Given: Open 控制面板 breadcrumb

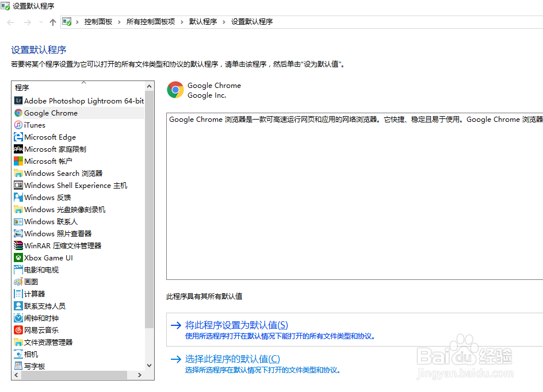Looking at the screenshot, I should pos(98,22).
